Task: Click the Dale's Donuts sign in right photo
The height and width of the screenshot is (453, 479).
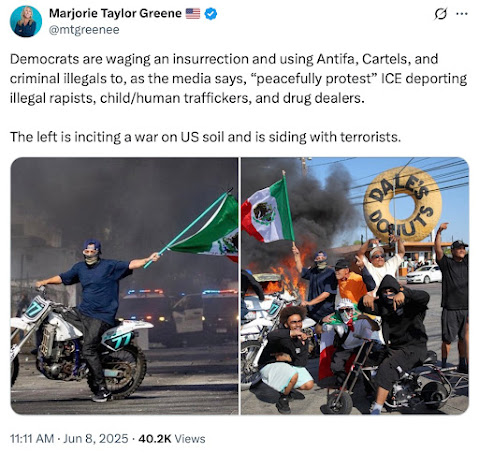Action: 402,204
